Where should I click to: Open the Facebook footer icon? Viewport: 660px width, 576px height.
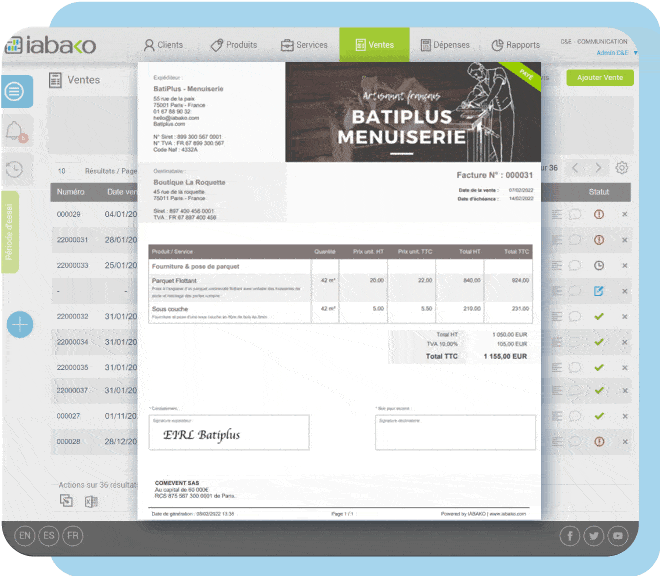coord(570,536)
